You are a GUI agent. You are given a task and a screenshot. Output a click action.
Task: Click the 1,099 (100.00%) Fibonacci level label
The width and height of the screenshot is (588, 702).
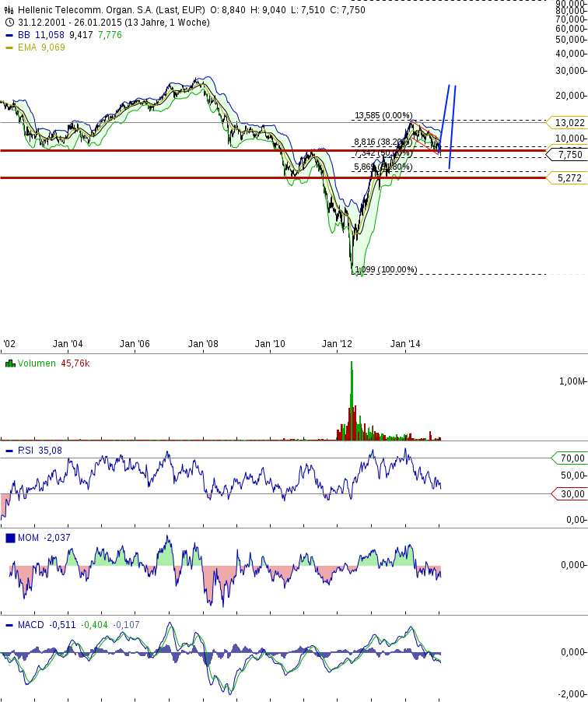click(386, 270)
